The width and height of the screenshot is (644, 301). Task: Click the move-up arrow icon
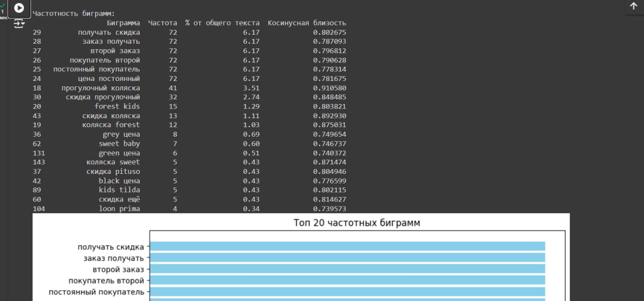pyautogui.click(x=633, y=6)
